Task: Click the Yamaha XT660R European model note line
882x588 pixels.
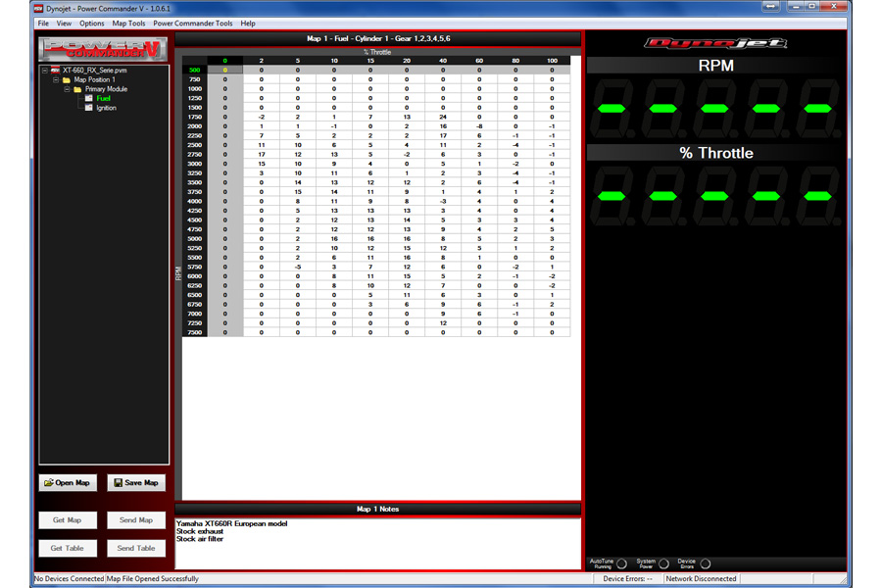Action: pos(231,524)
